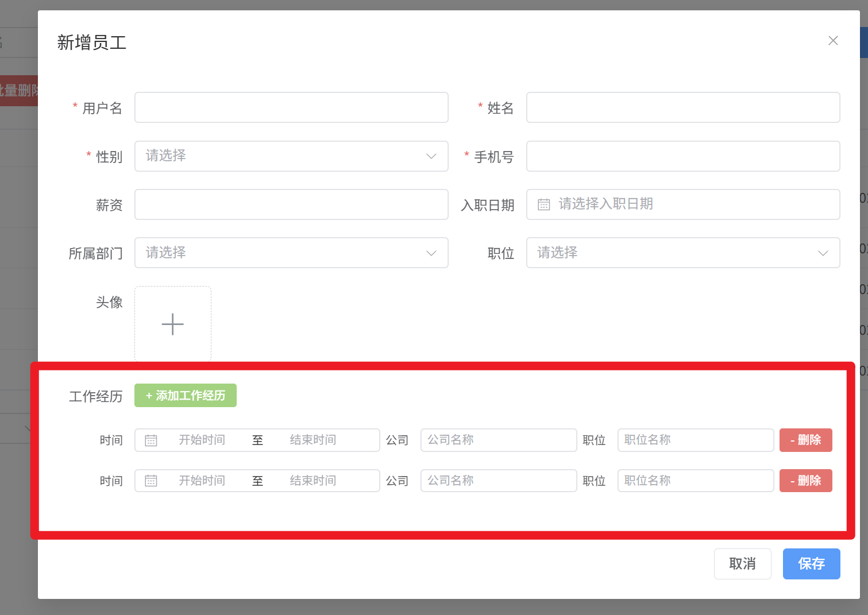
Task: Expand the 性别 dropdown arrow
Action: [x=431, y=156]
